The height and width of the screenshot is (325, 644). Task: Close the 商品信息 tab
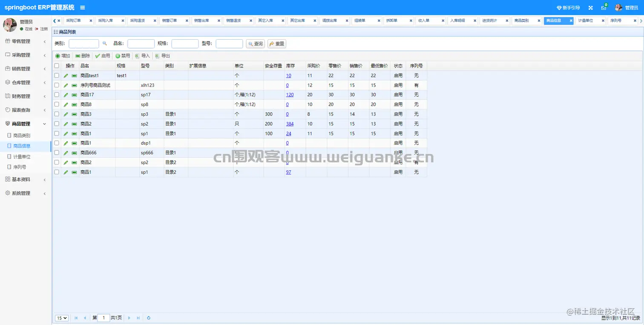pyautogui.click(x=571, y=20)
